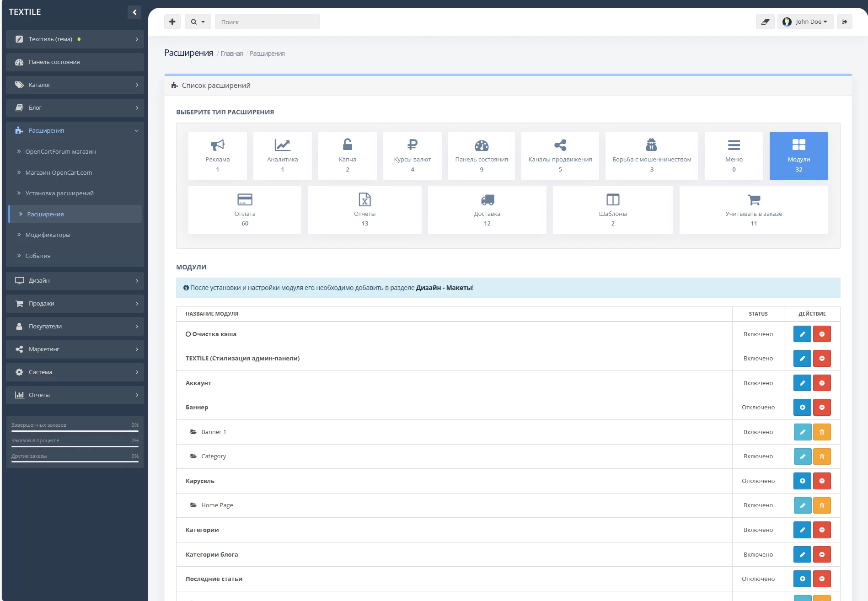Edit the Banner 1 submodule
Viewport: 868px width, 601px height.
[802, 432]
